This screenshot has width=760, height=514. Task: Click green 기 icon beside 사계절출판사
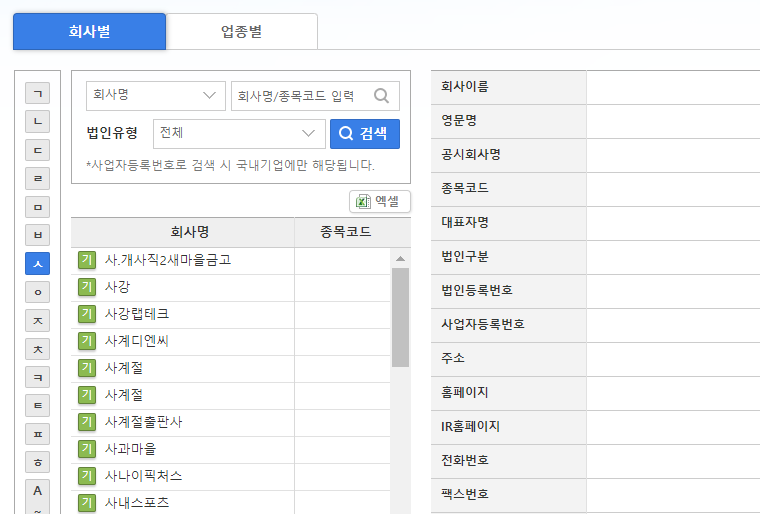(x=87, y=422)
